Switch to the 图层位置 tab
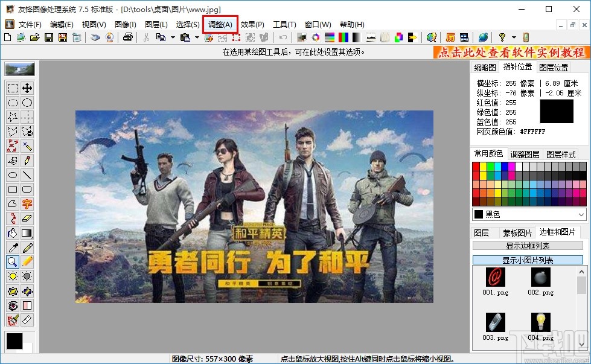Viewport: 591px width, 364px height. pos(554,68)
